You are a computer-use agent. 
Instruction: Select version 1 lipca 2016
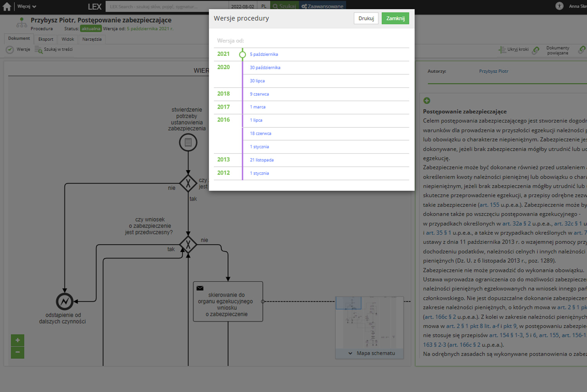coord(256,120)
